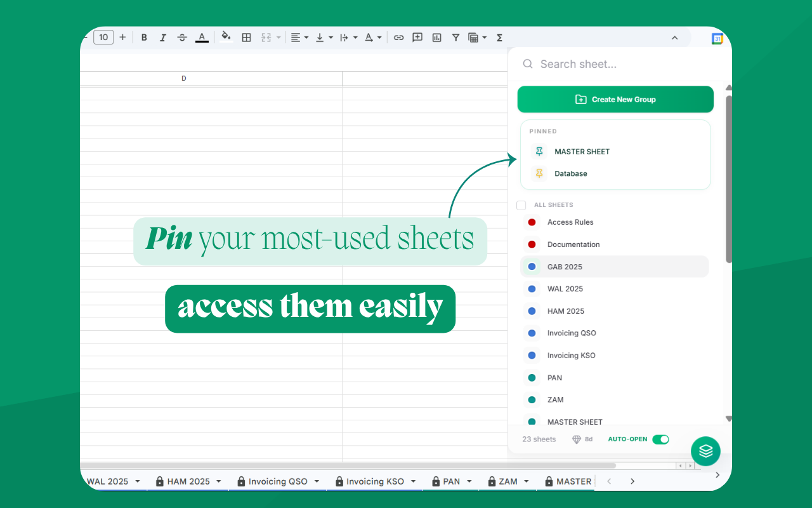Open the floating sheet manager button

pos(705,451)
